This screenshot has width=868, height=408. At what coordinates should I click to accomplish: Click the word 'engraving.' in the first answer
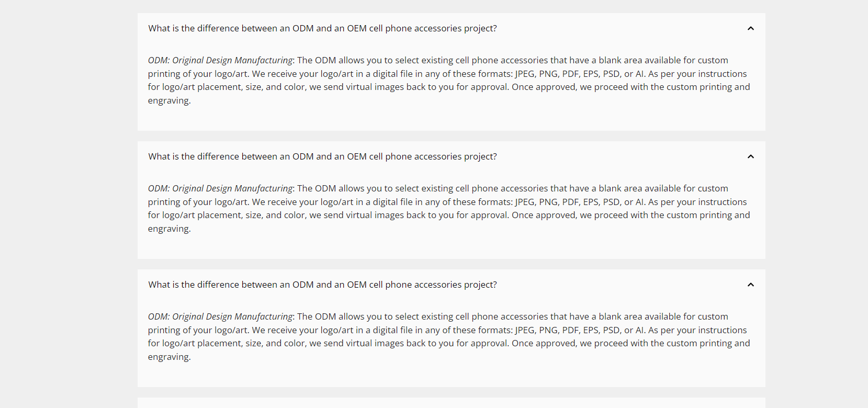click(x=169, y=100)
